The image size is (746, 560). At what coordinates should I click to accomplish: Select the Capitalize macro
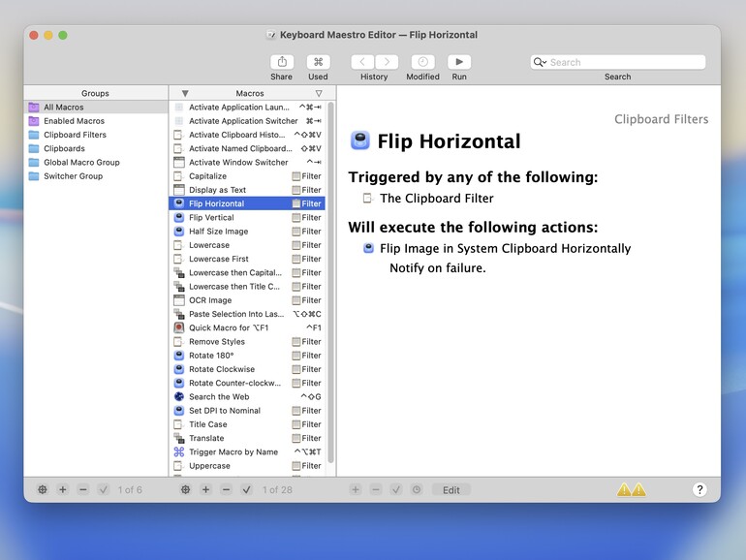coord(247,176)
